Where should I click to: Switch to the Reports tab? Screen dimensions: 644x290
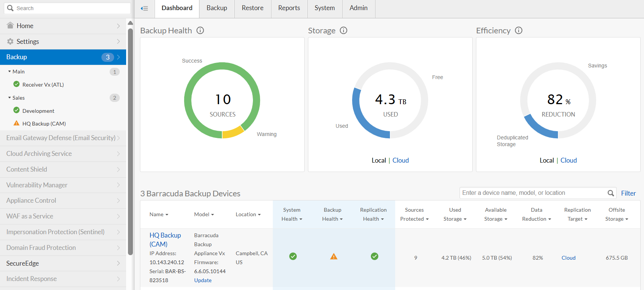coord(289,8)
